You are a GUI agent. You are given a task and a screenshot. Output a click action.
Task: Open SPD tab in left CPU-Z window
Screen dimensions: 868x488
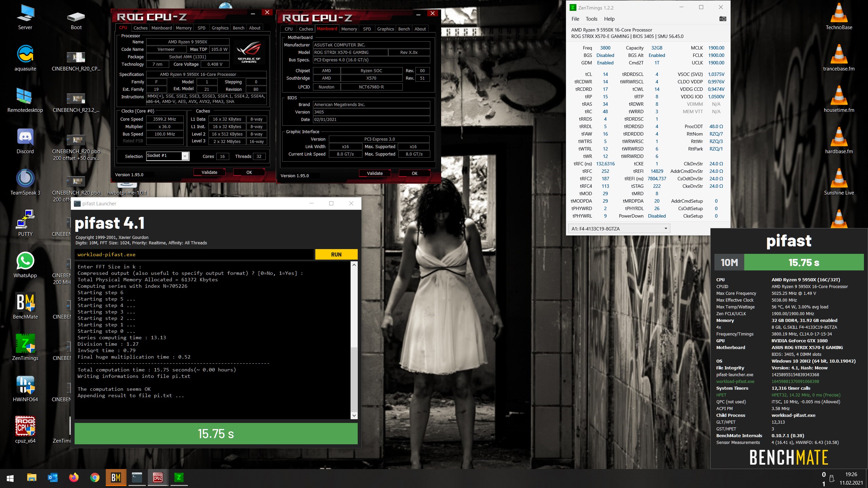pyautogui.click(x=201, y=28)
